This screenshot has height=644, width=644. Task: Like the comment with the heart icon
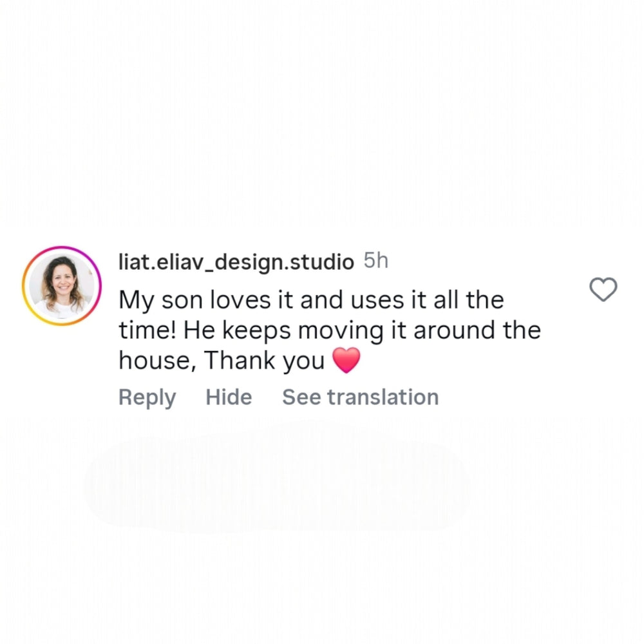603,290
